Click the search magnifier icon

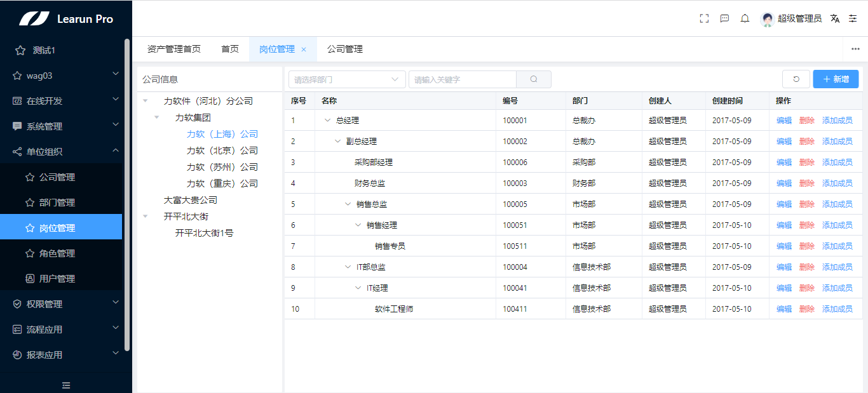[x=533, y=79]
